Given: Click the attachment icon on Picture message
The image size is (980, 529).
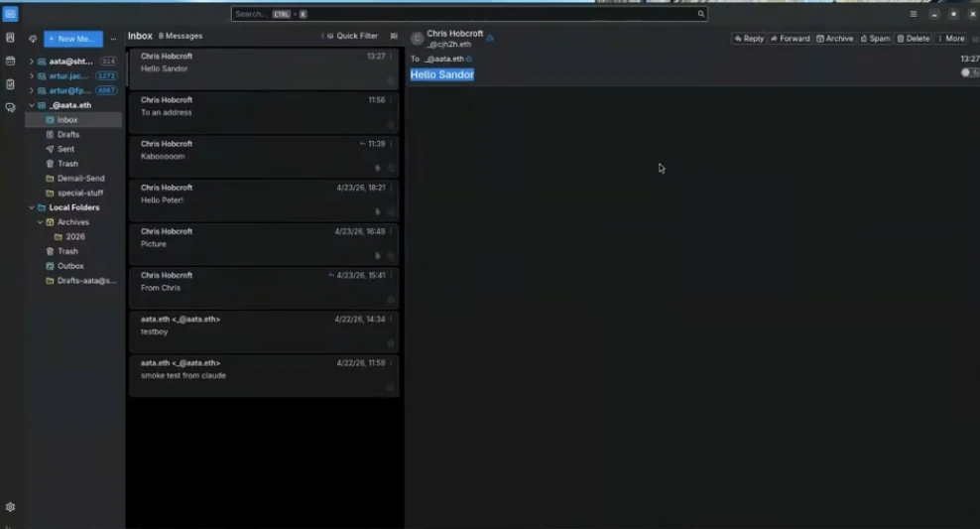Looking at the screenshot, I should coord(377,256).
